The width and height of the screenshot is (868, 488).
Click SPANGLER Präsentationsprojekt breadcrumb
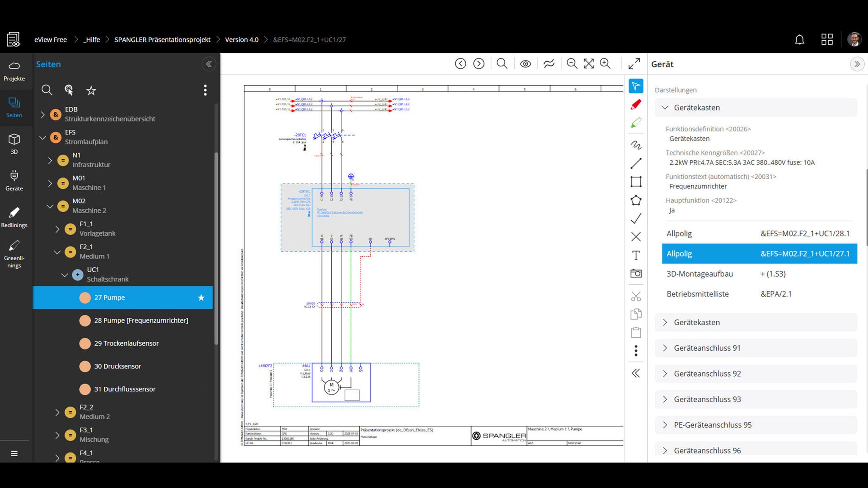click(x=162, y=39)
